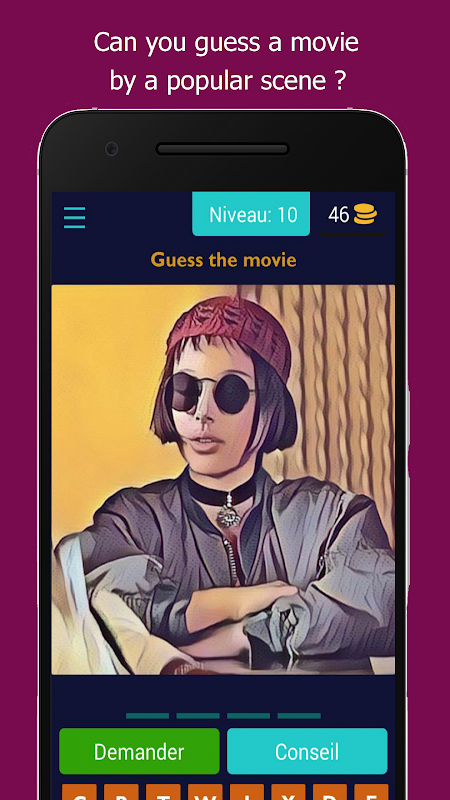450x800 pixels.
Task: Tap the teal Conseil hint button
Action: click(x=307, y=751)
